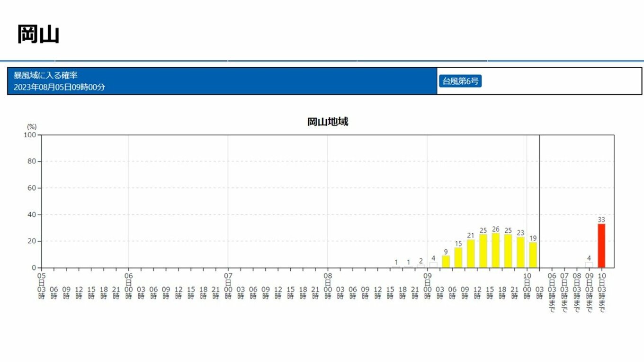Select the tallest yellow bar labeled 26
Viewport: 644px width, 362px height.
(496, 250)
